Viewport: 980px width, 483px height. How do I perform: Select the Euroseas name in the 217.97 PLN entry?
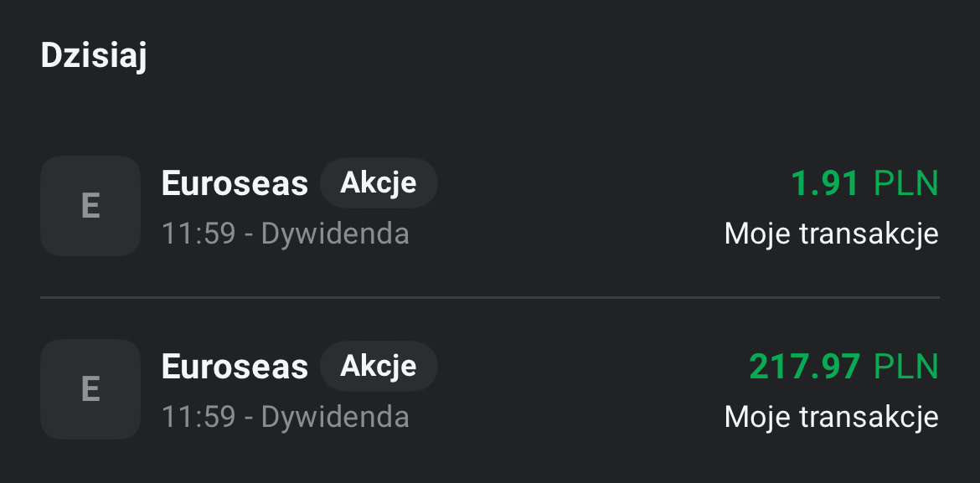(235, 367)
